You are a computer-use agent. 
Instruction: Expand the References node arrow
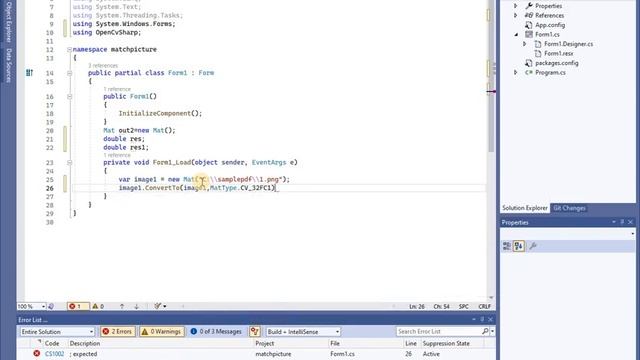coord(516,16)
